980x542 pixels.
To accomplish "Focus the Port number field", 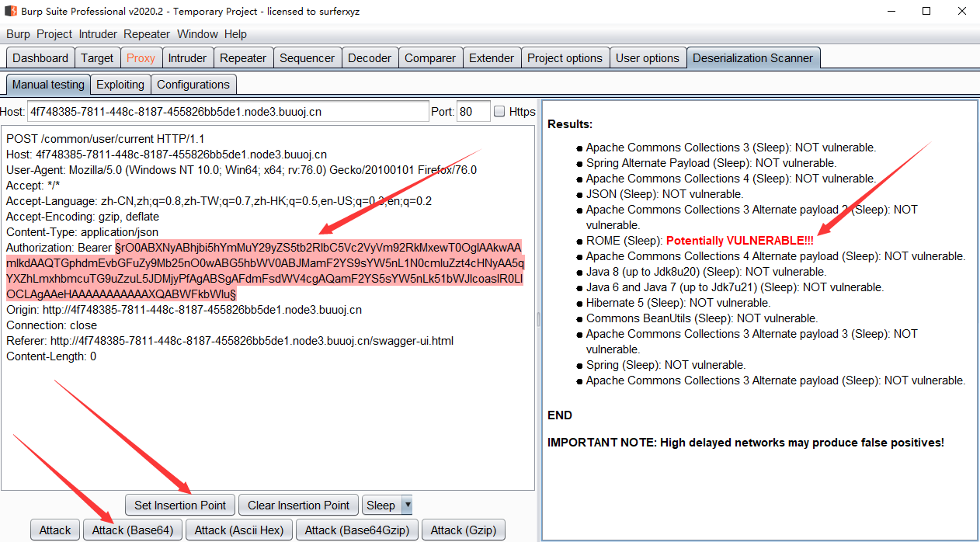I will [473, 112].
